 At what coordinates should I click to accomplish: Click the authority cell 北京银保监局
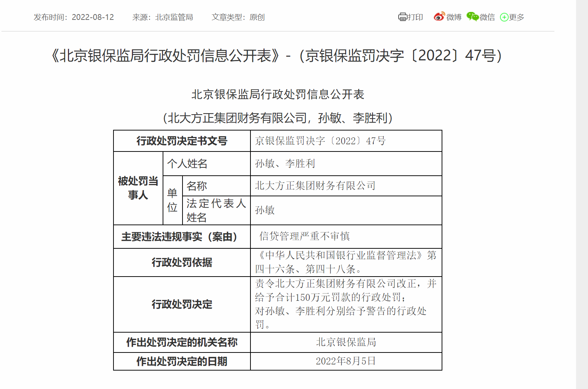[346, 342]
